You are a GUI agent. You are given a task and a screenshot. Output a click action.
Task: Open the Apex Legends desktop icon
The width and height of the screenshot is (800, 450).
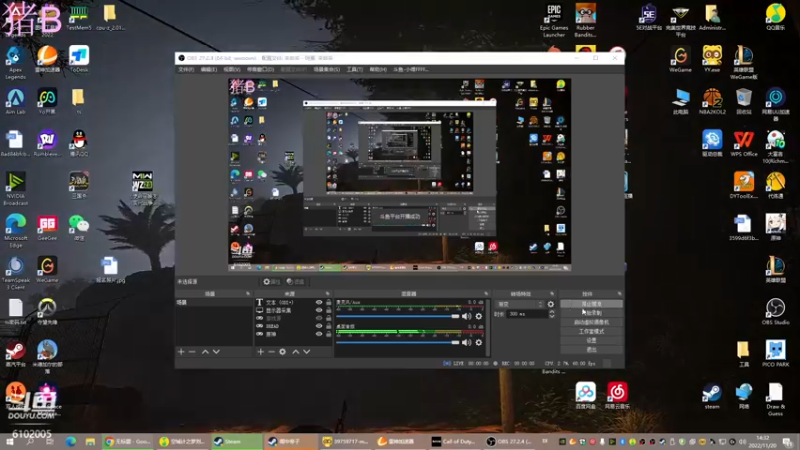15,63
